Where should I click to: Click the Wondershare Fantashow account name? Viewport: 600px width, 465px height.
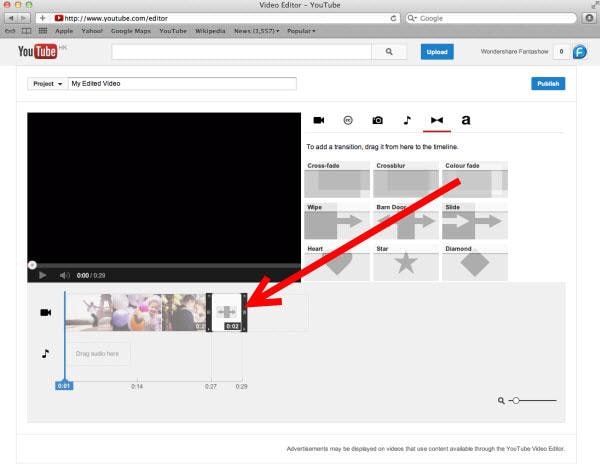coord(514,51)
